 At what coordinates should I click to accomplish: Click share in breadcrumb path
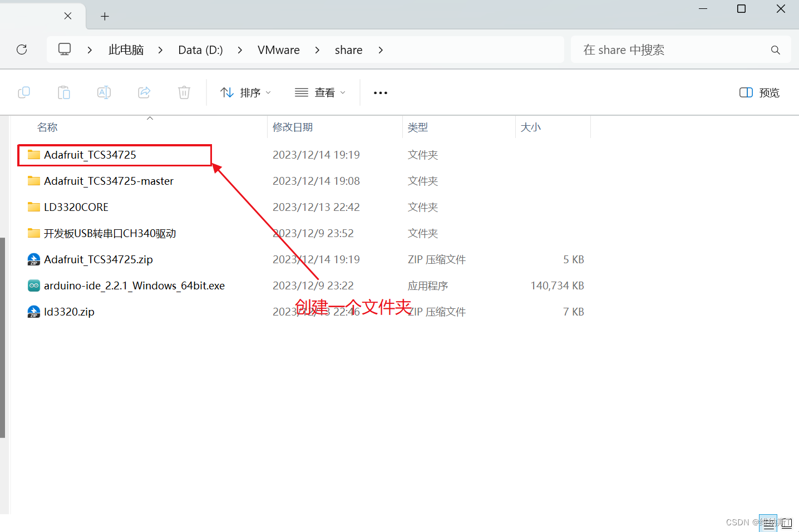click(348, 50)
